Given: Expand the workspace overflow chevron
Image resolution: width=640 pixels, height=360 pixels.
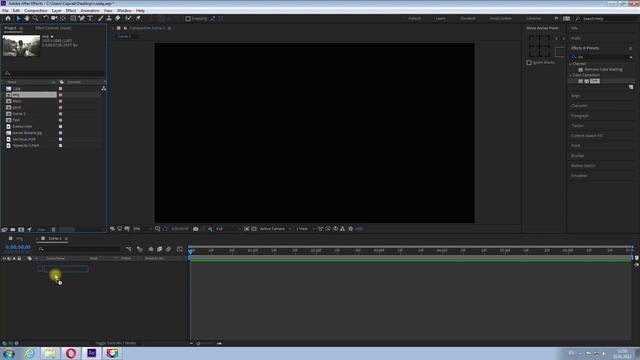Looking at the screenshot, I should point(556,18).
